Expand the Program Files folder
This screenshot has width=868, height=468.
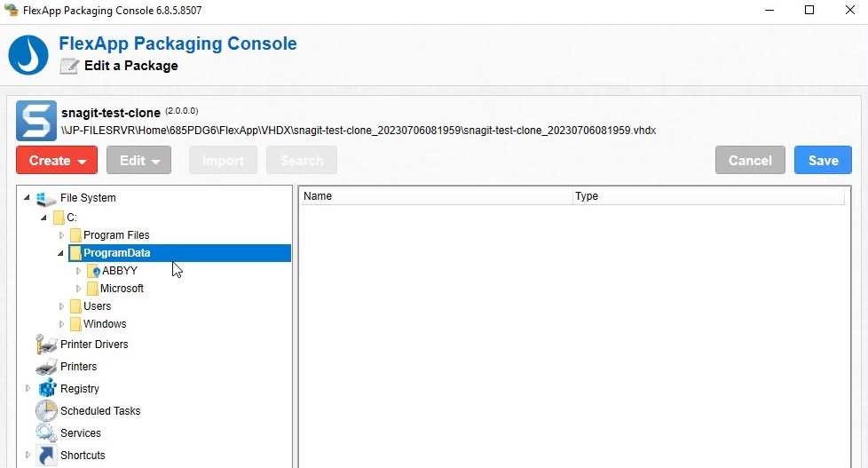[x=61, y=234]
